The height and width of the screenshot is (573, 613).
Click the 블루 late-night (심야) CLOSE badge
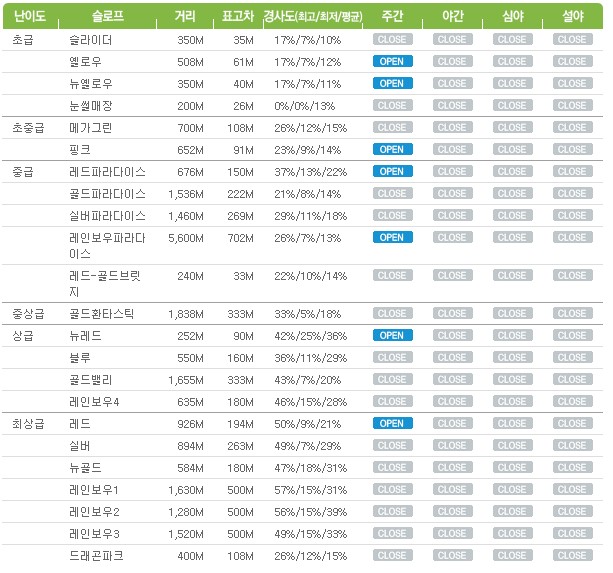point(512,358)
